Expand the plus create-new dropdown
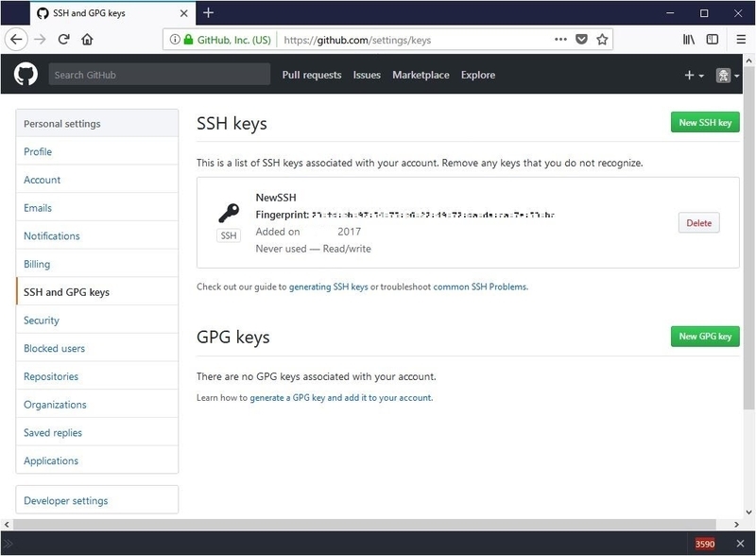This screenshot has height=556, width=756. (x=694, y=76)
